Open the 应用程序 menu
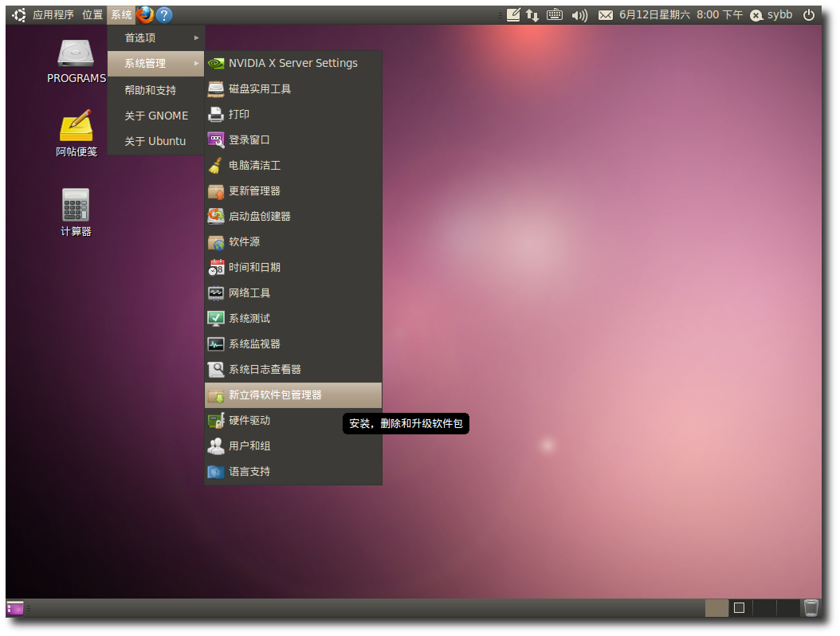The height and width of the screenshot is (636, 840). 53,15
